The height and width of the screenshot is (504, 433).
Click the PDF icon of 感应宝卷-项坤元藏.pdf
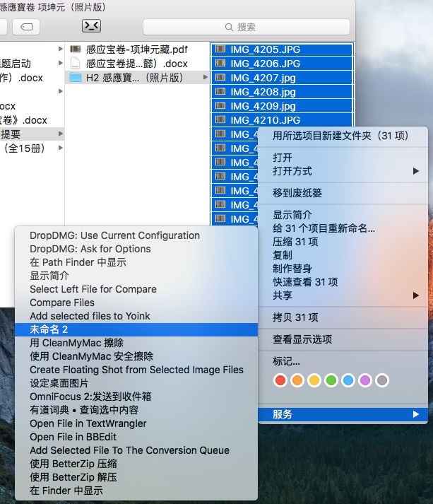[76, 49]
